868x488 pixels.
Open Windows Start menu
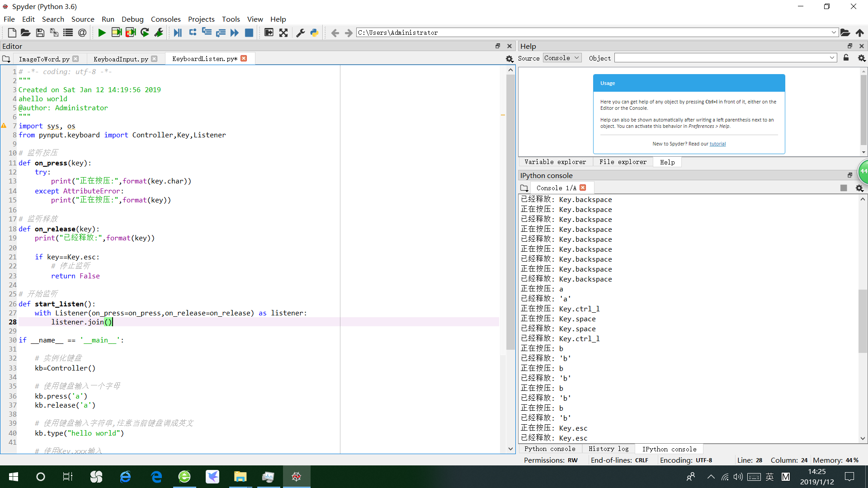tap(14, 477)
